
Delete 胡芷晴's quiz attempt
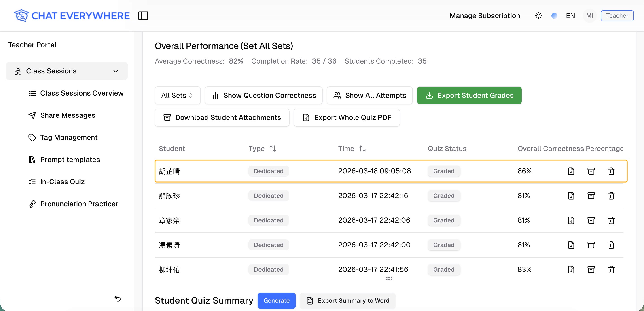click(x=611, y=171)
